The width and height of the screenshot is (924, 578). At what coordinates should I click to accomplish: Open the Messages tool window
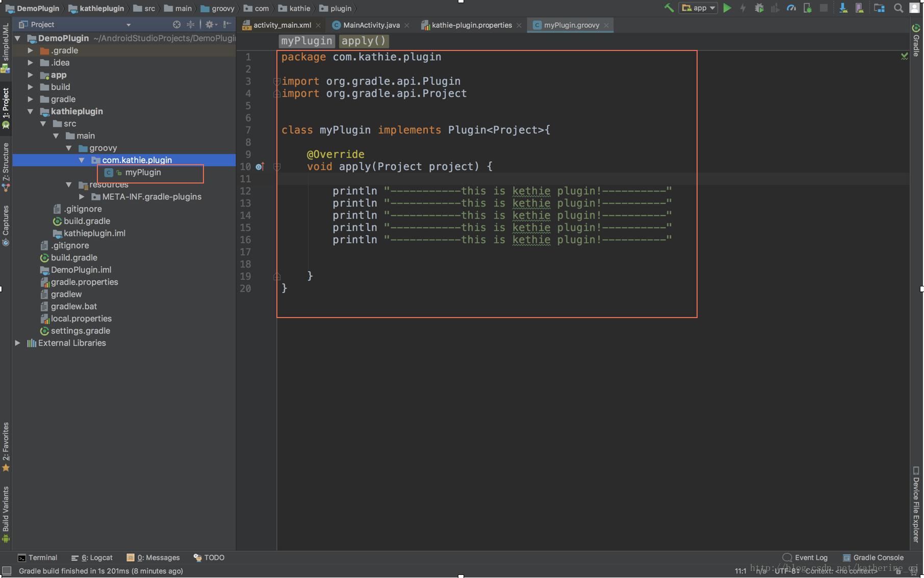pos(153,558)
